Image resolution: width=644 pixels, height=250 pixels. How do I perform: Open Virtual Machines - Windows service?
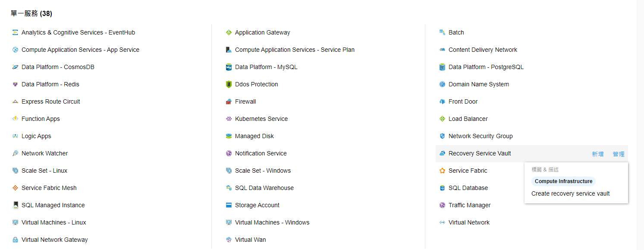tap(272, 222)
